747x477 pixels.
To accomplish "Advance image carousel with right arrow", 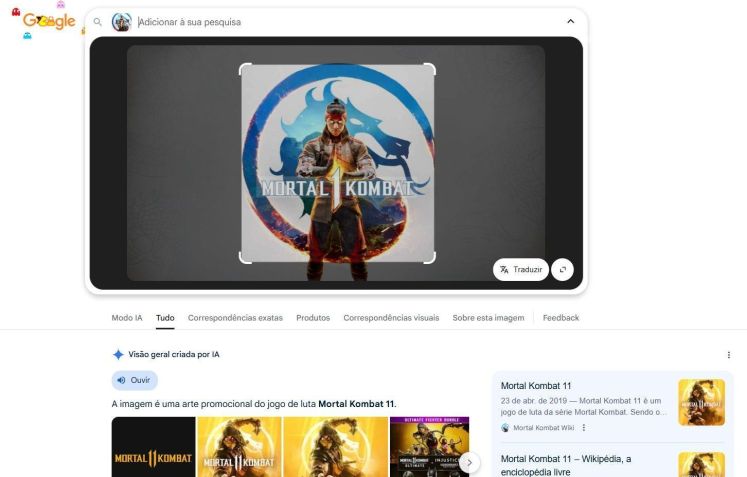I will pyautogui.click(x=469, y=462).
